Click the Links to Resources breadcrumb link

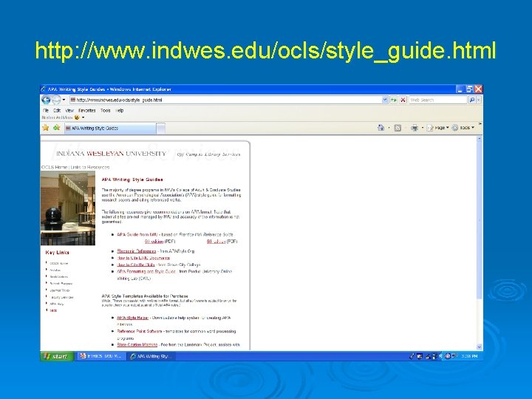pos(90,167)
